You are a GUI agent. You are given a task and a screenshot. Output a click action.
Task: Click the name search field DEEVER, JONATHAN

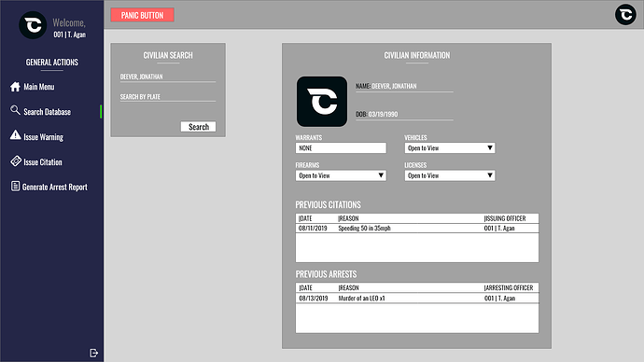tap(168, 77)
